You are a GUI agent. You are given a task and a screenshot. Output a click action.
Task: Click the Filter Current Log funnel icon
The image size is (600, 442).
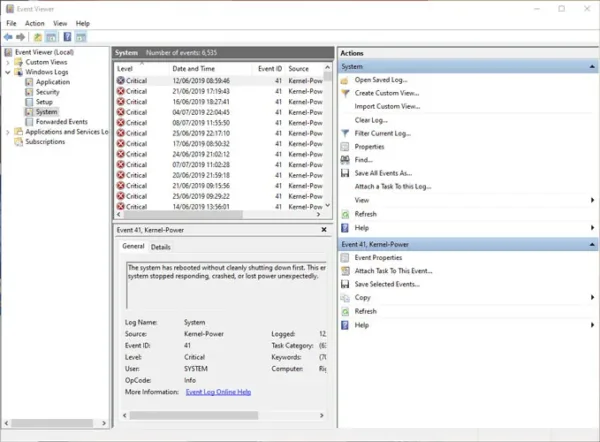pyautogui.click(x=345, y=133)
